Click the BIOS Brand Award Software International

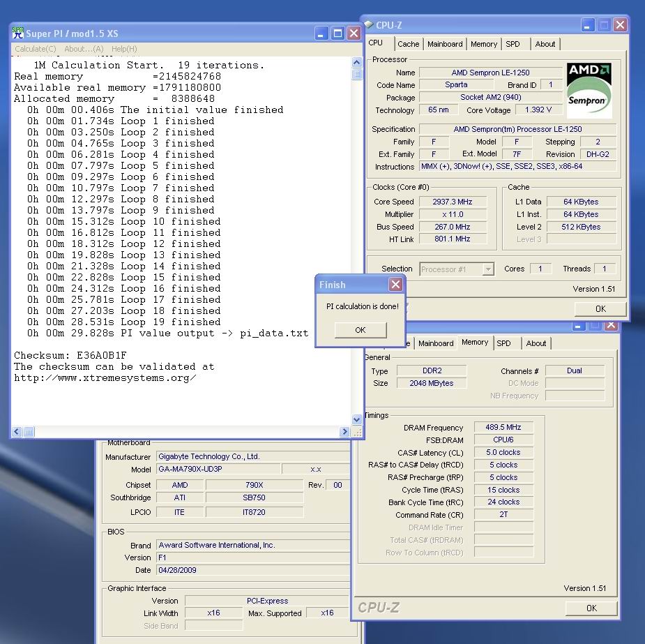point(253,545)
